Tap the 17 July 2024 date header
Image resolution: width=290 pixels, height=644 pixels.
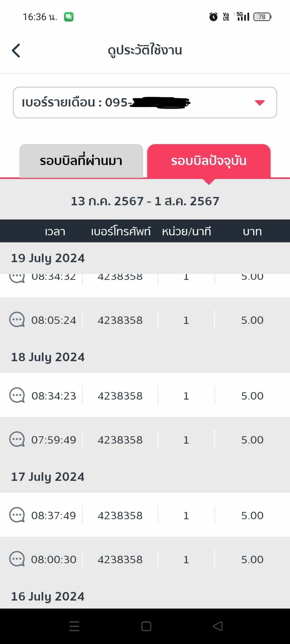click(48, 477)
